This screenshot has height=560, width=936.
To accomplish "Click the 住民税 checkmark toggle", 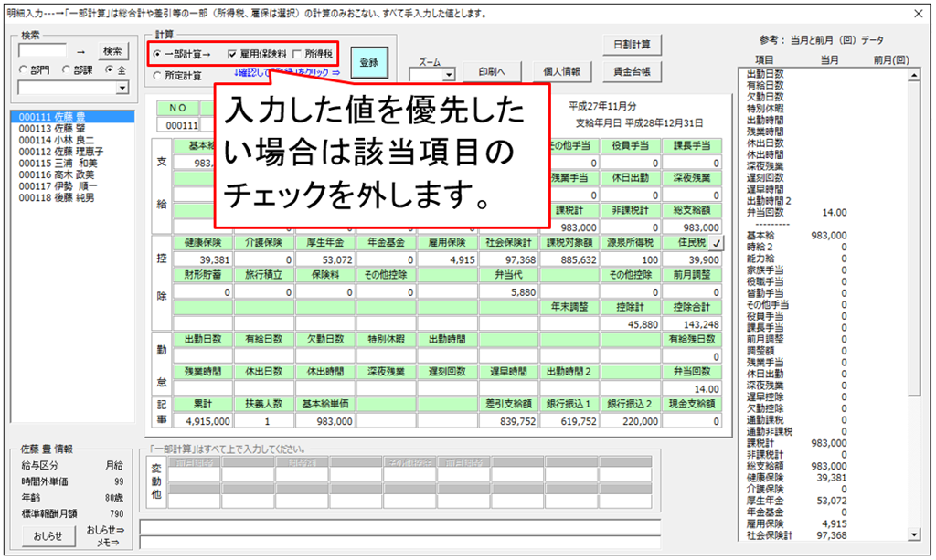I will [717, 243].
